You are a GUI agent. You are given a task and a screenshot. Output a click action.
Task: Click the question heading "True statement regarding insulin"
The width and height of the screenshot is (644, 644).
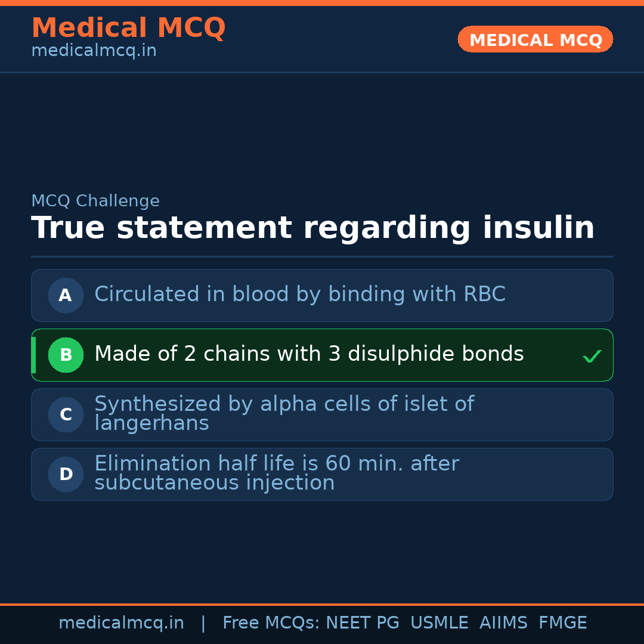312,228
